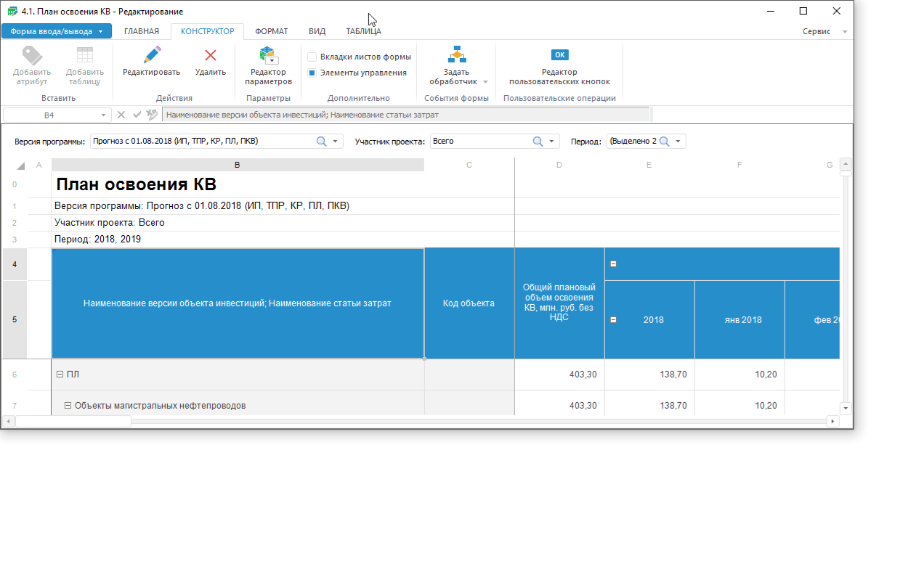Click the Удалить red cross icon
Viewport: 924px width, 564px height.
pyautogui.click(x=211, y=55)
